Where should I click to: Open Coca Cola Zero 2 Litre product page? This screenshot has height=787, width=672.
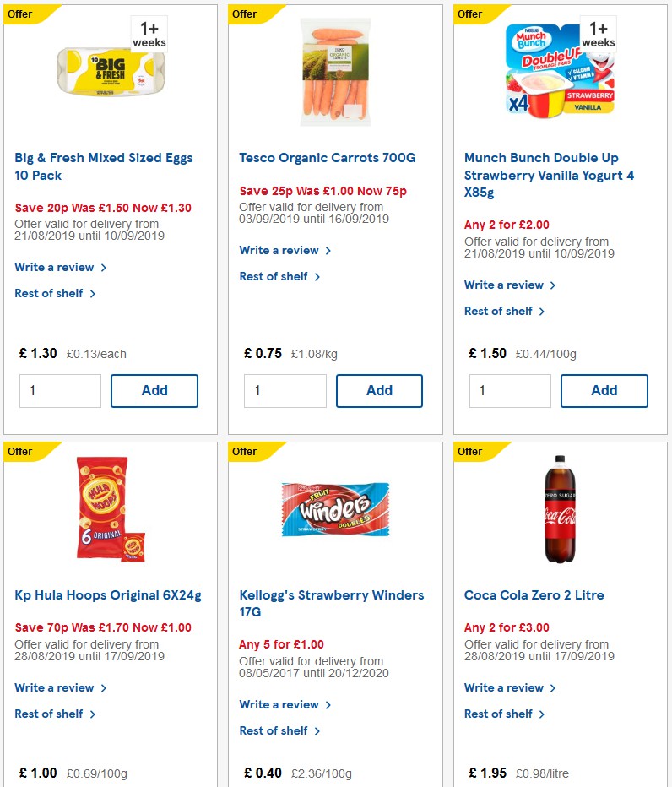[x=534, y=595]
